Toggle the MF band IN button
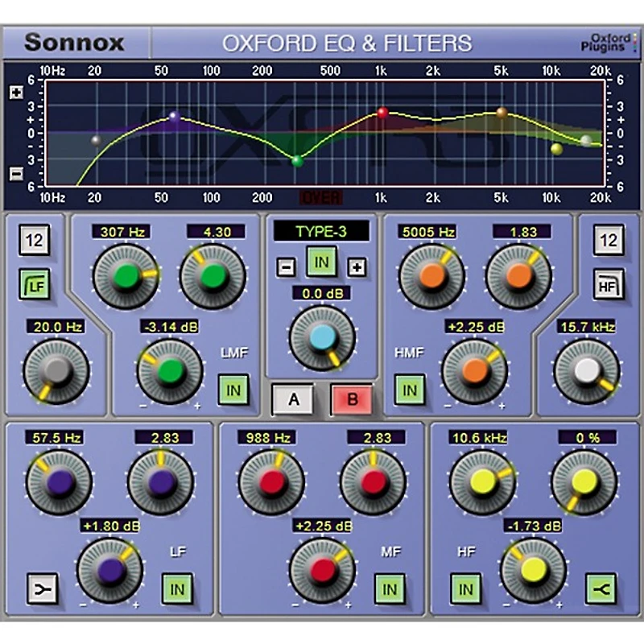The width and height of the screenshot is (644, 644). coord(390,589)
